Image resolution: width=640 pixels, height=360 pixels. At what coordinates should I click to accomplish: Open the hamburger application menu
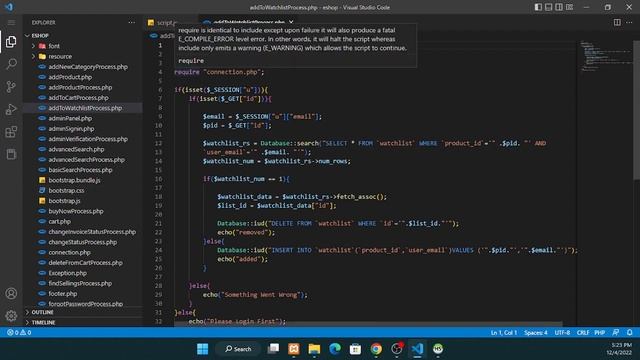pyautogui.click(x=11, y=22)
